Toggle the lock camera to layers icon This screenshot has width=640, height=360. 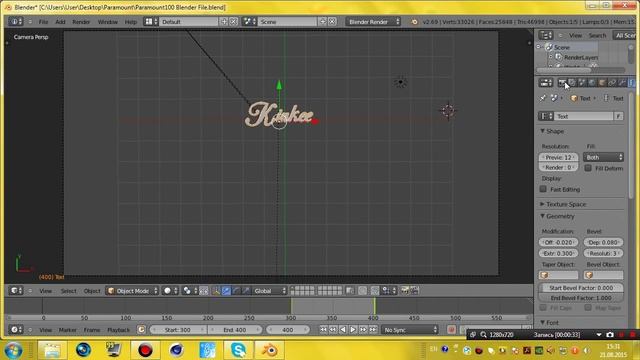pyautogui.click(x=350, y=291)
